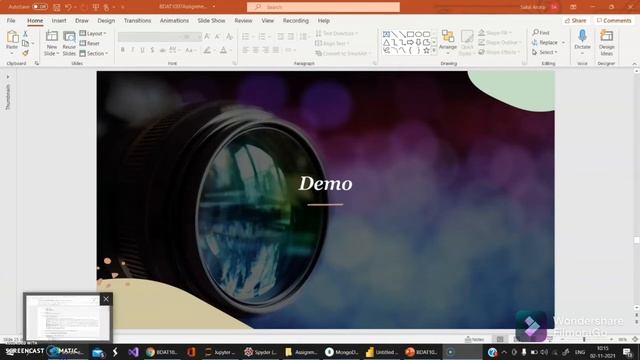Toggle Justify paragraph alignment
The image size is (640, 360).
(x=276, y=50)
